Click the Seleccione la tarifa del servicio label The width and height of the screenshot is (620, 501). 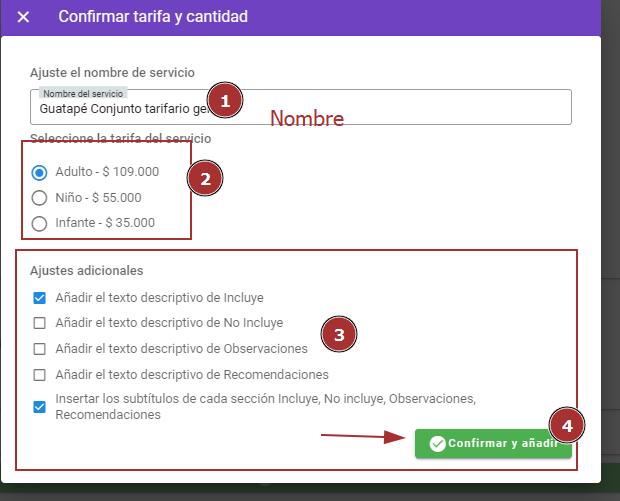120,138
